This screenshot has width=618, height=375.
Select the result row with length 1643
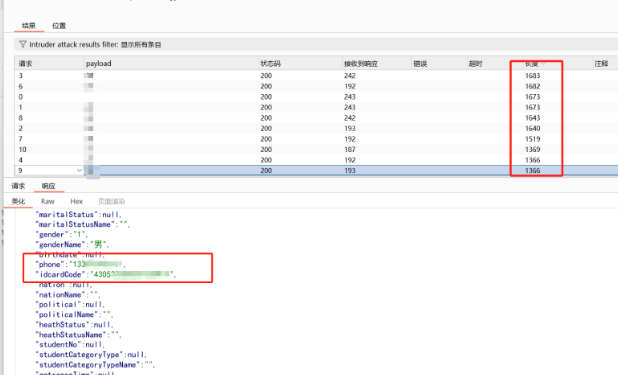[x=316, y=118]
